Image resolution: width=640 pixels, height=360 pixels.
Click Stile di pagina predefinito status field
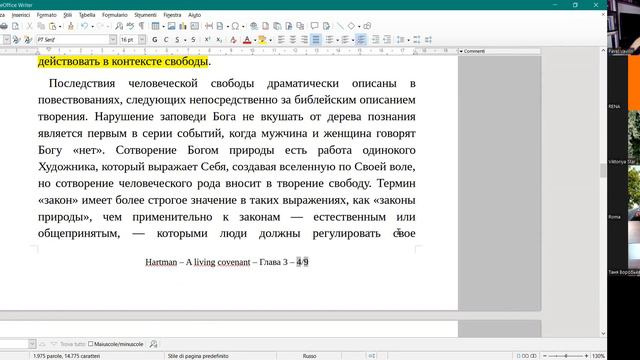pyautogui.click(x=198, y=356)
